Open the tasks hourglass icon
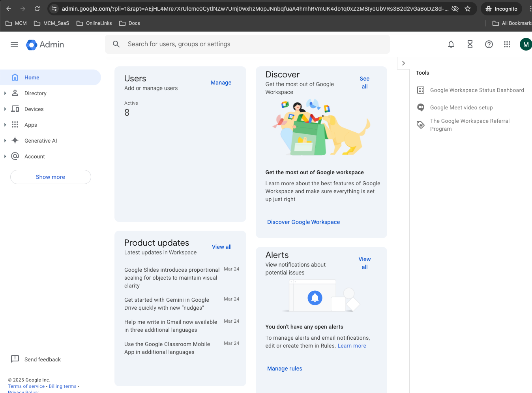The image size is (532, 393). pyautogui.click(x=470, y=44)
